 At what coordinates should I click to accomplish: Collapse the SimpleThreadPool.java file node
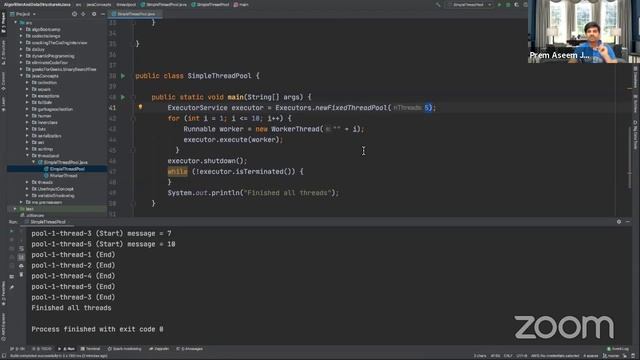(x=33, y=162)
